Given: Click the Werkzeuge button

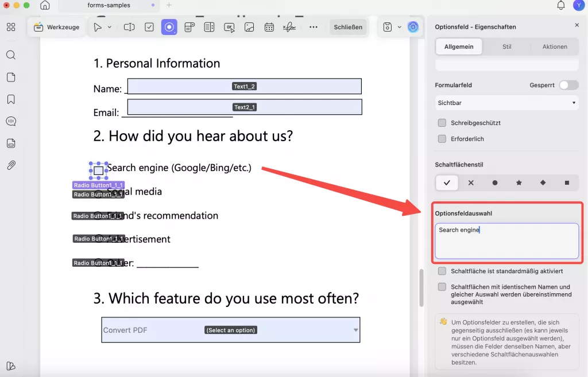Looking at the screenshot, I should 57,27.
